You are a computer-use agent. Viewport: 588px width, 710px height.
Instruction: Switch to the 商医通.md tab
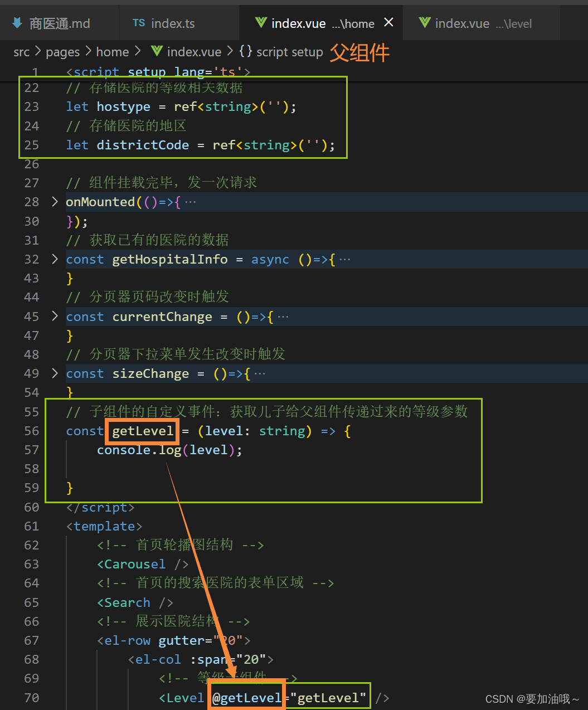[59, 23]
